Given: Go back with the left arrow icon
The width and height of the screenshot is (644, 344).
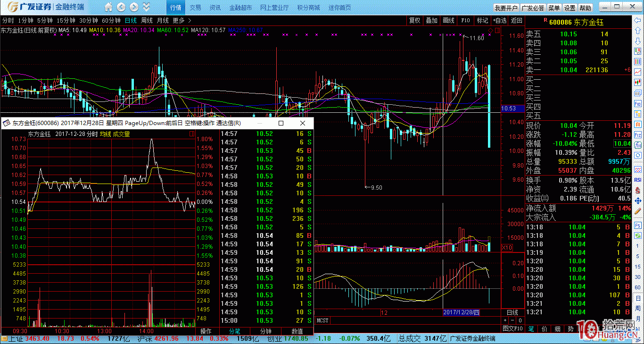Looking at the screenshot, I should pos(121,8).
